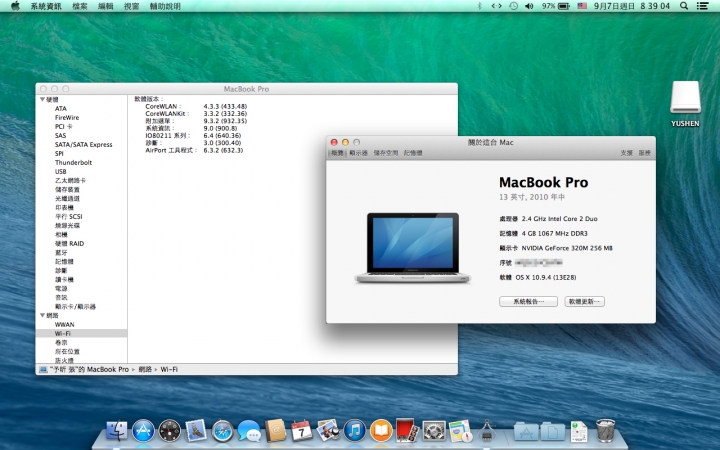Click the 軟體更新 button

click(585, 301)
